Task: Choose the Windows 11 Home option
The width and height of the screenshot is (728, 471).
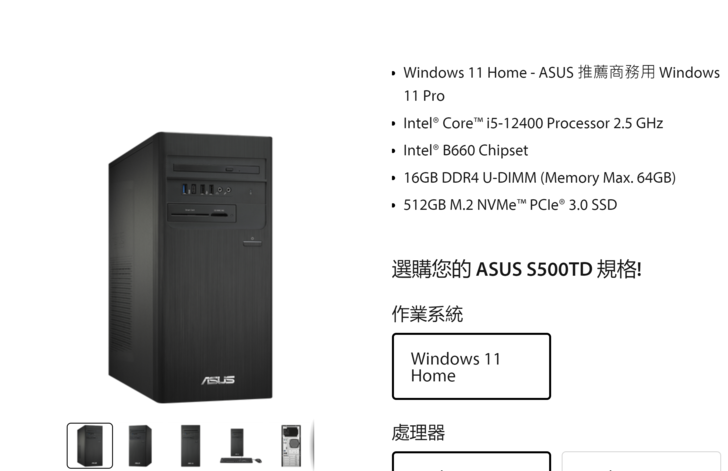Action: (x=471, y=366)
